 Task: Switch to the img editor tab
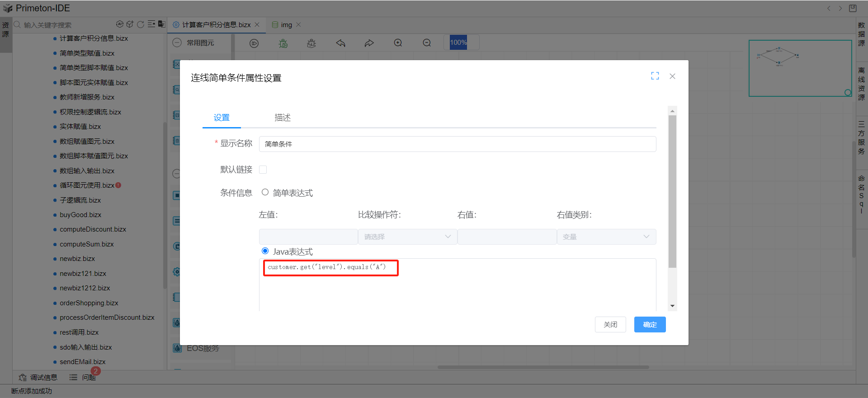click(x=286, y=25)
